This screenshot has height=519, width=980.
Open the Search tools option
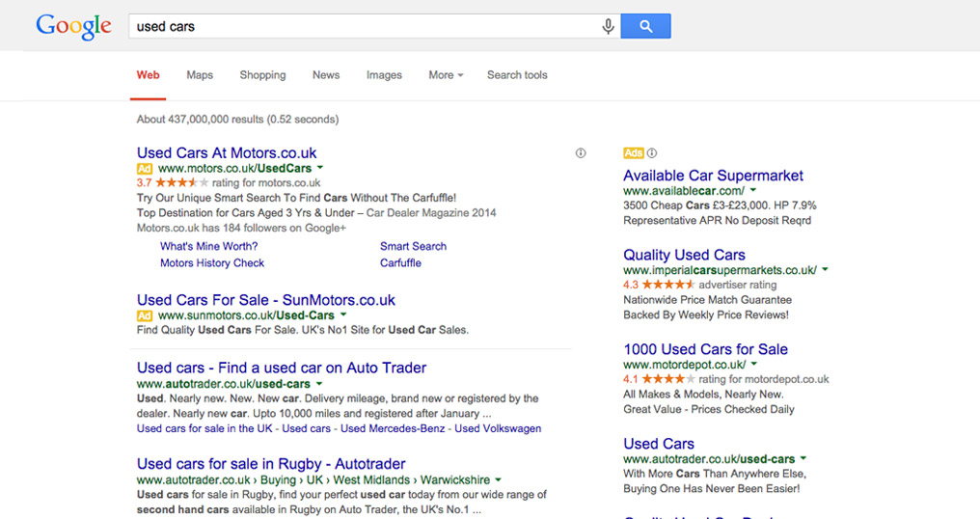(x=517, y=75)
